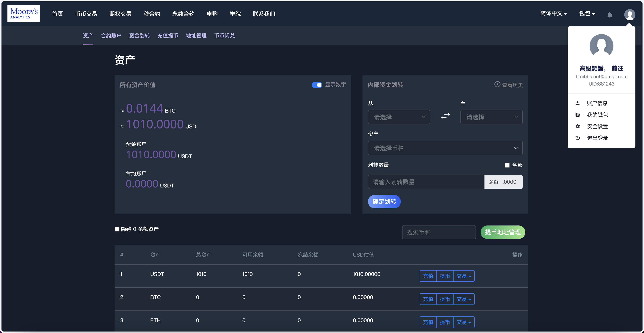644x333 pixels.
Task: Open the 简体中文 language dropdown
Action: (x=553, y=13)
